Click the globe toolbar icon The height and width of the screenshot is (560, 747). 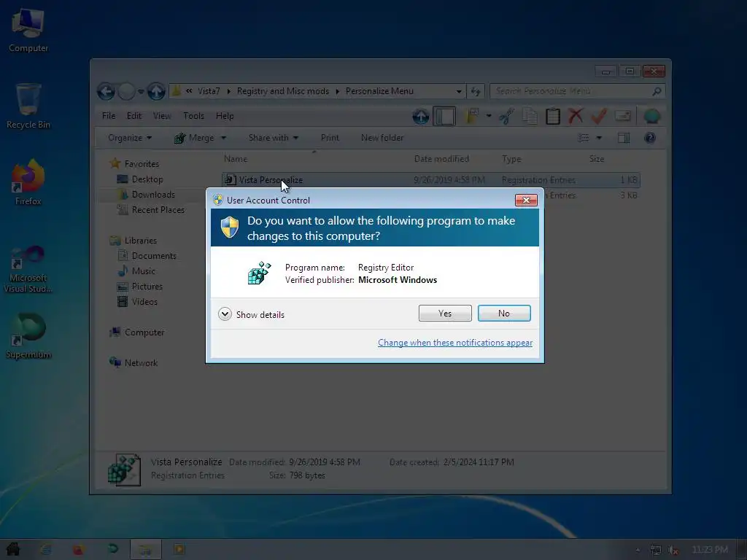pyautogui.click(x=651, y=116)
